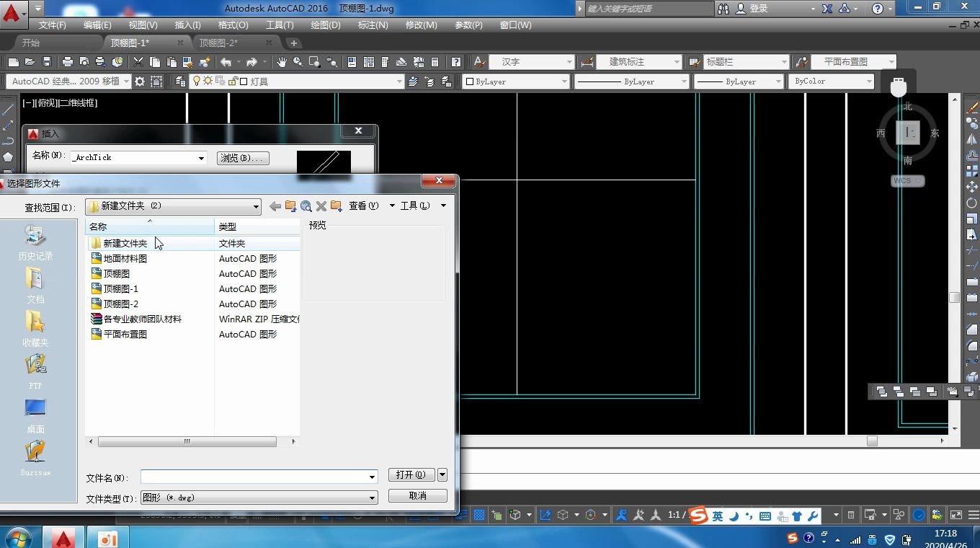Screen dimensions: 980x548
Task: Select the 地面材料图 file in list
Action: [125, 259]
